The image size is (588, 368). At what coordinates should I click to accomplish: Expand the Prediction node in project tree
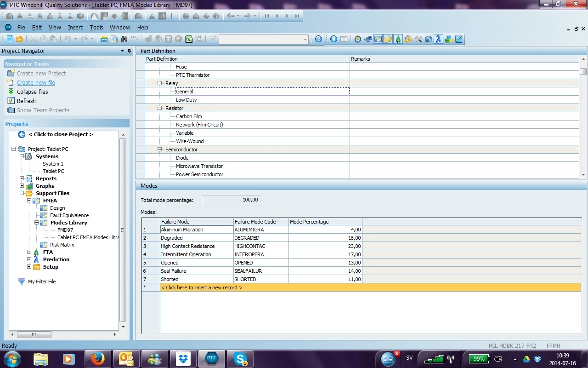[29, 259]
